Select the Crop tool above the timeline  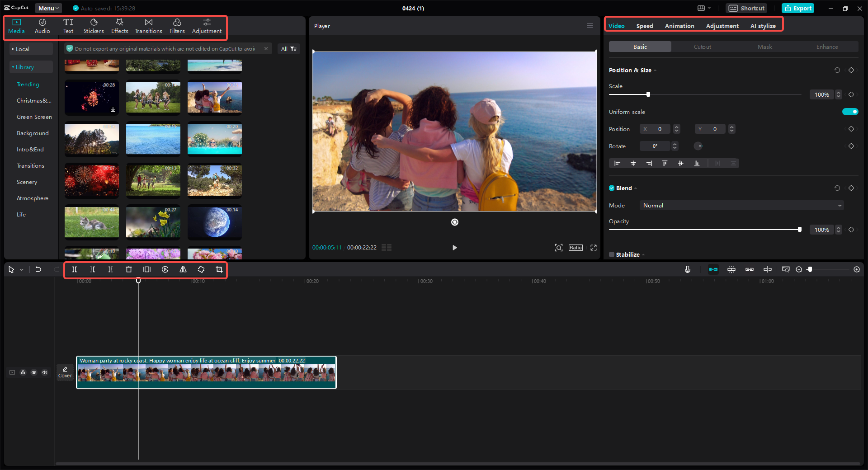219,269
